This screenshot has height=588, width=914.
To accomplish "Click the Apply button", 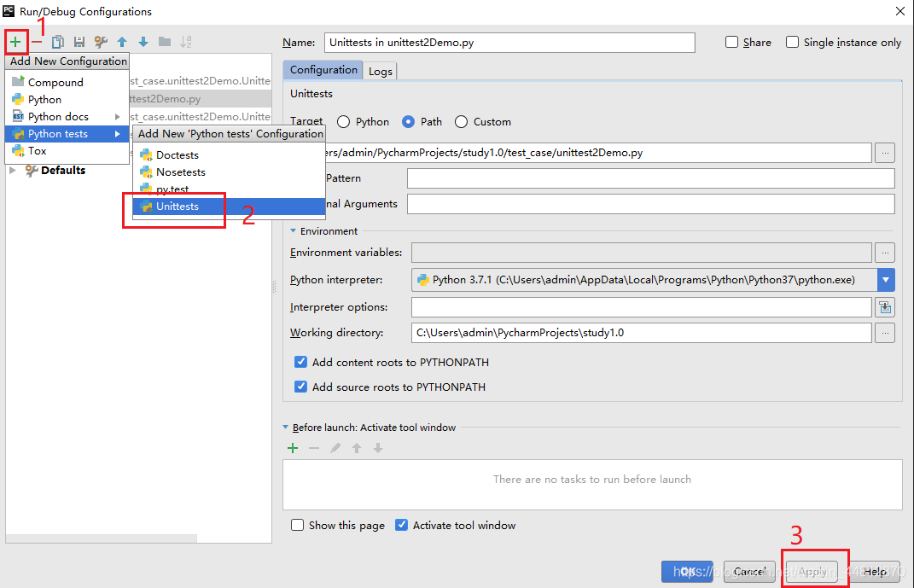I will click(x=812, y=572).
